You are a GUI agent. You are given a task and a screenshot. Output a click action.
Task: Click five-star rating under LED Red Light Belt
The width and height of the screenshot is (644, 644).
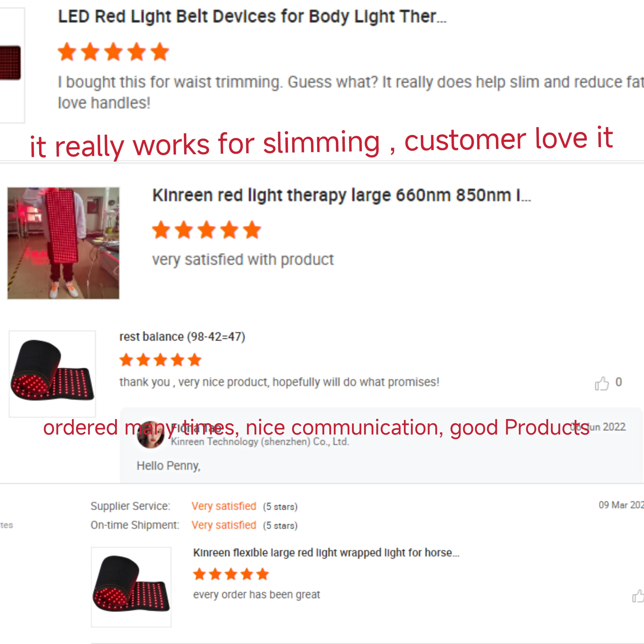(x=113, y=52)
